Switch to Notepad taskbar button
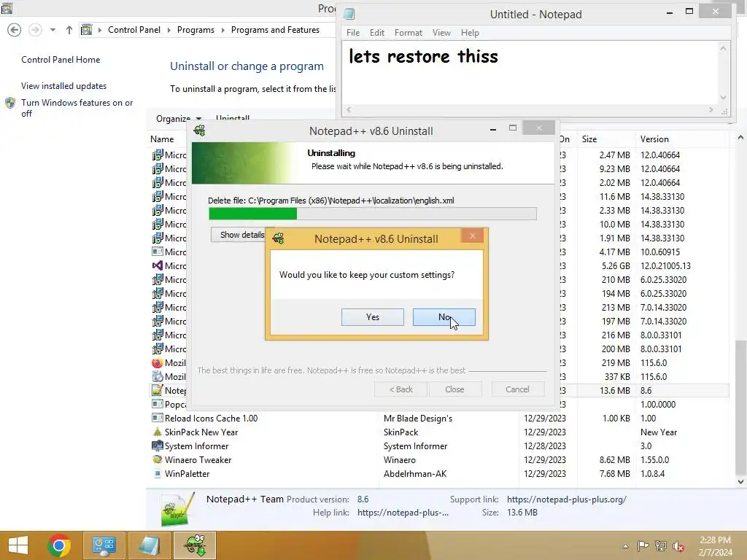Viewport: 747px width, 560px height. (x=149, y=545)
